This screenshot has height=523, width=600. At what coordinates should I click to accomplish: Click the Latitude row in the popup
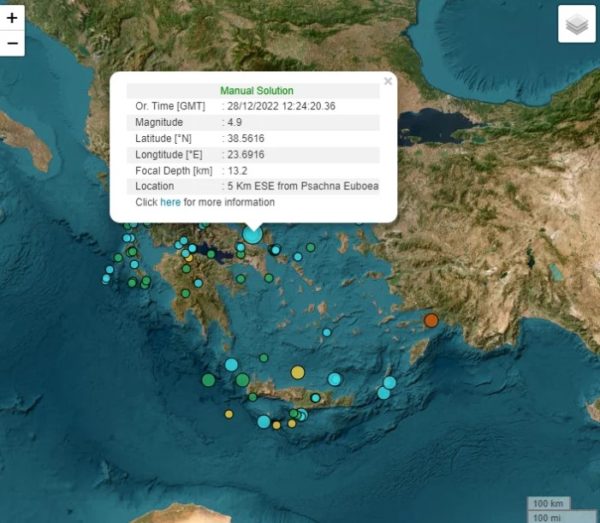(253, 138)
